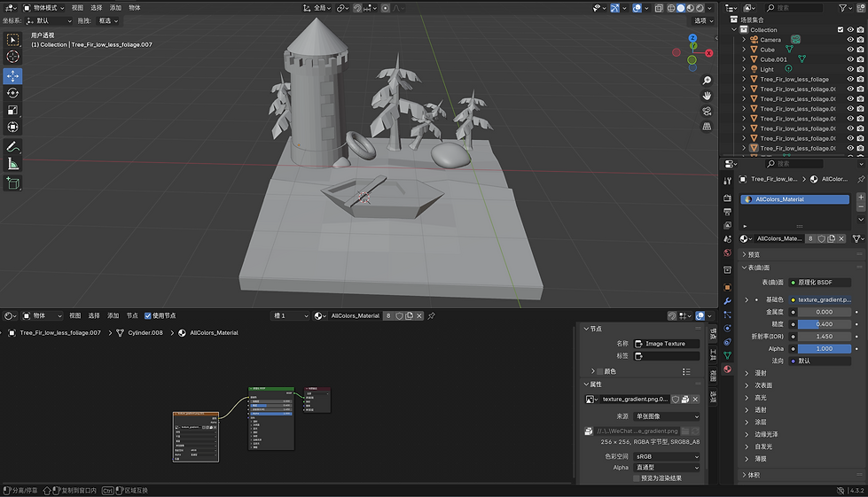This screenshot has width=868, height=497.
Task: Add a new material slot
Action: pyautogui.click(x=861, y=198)
